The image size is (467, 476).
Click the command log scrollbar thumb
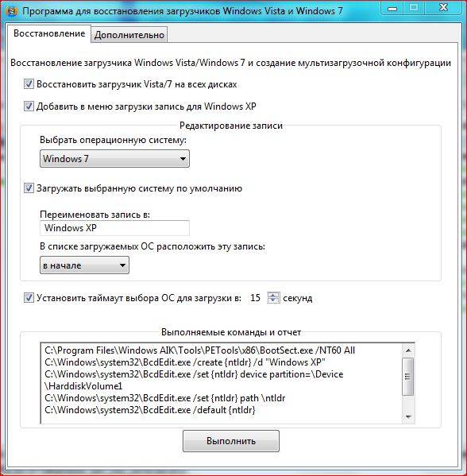click(408, 377)
